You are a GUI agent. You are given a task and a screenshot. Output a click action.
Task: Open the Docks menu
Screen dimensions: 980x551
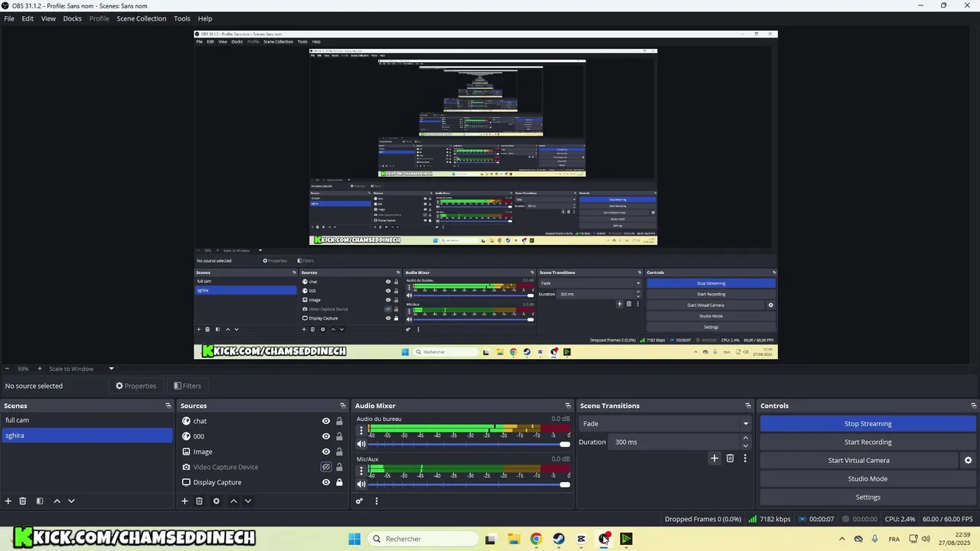(72, 18)
